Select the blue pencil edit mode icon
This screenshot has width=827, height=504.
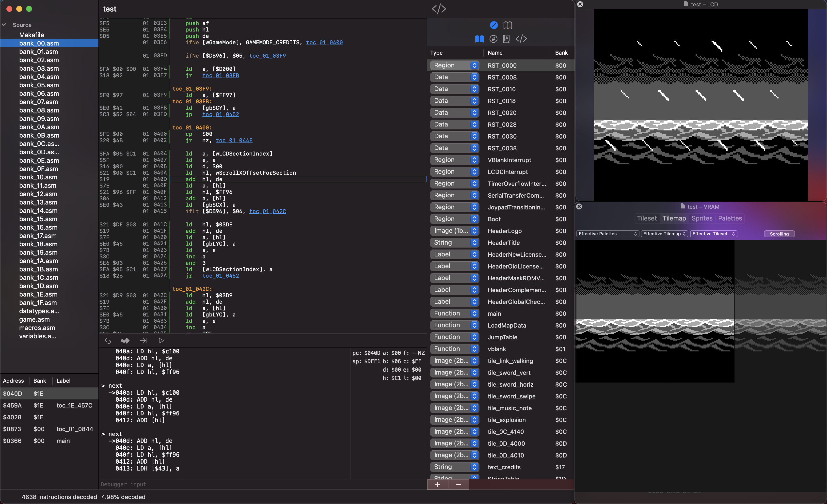click(493, 25)
